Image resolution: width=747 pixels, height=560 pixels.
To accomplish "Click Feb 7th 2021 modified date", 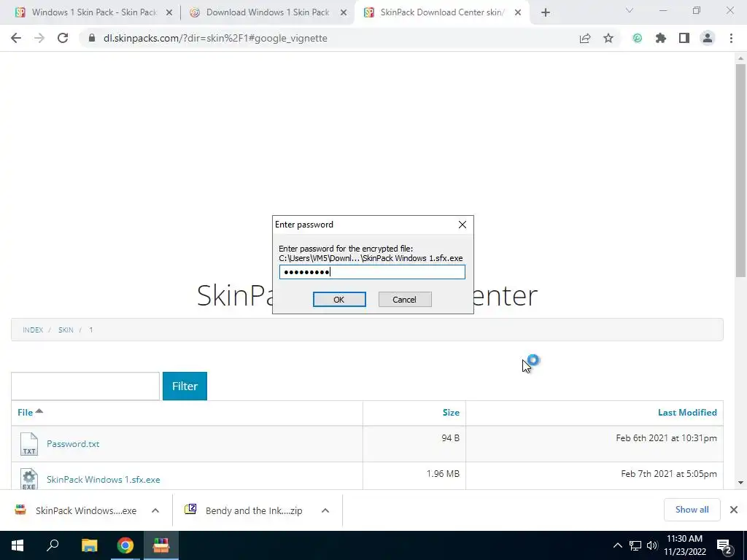I will 668,474.
